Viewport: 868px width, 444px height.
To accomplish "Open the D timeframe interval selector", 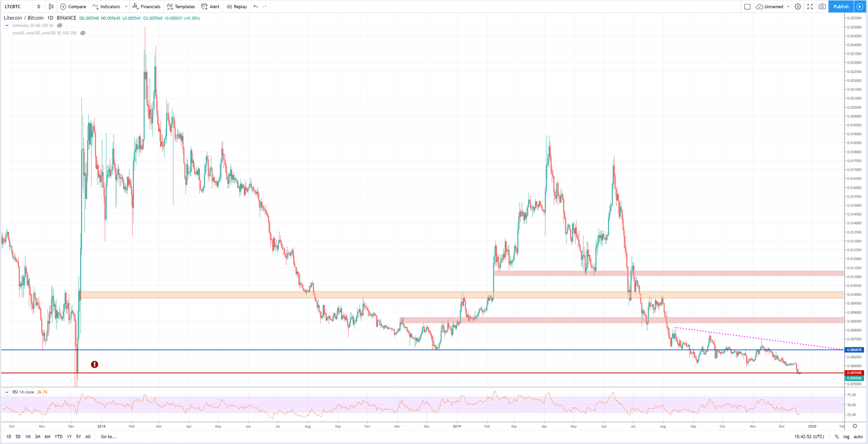I will click(39, 7).
